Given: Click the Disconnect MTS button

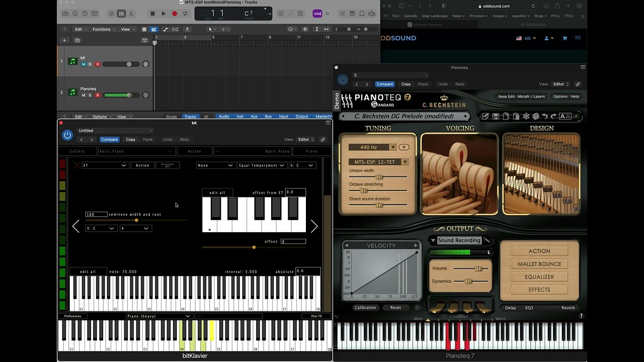Looking at the screenshot, I should pyautogui.click(x=168, y=165).
